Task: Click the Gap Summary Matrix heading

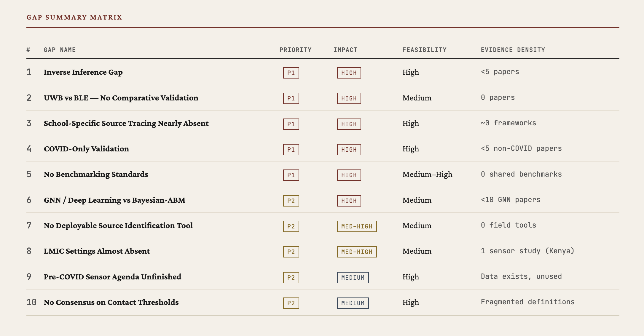Action: [x=74, y=17]
